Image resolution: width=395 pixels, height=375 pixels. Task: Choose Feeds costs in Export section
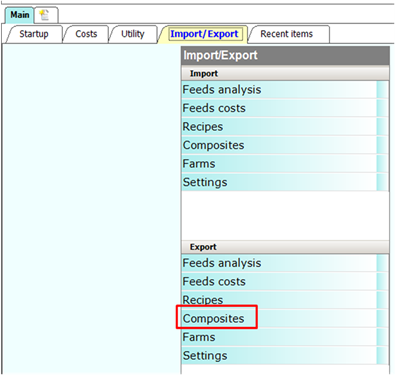285,281
